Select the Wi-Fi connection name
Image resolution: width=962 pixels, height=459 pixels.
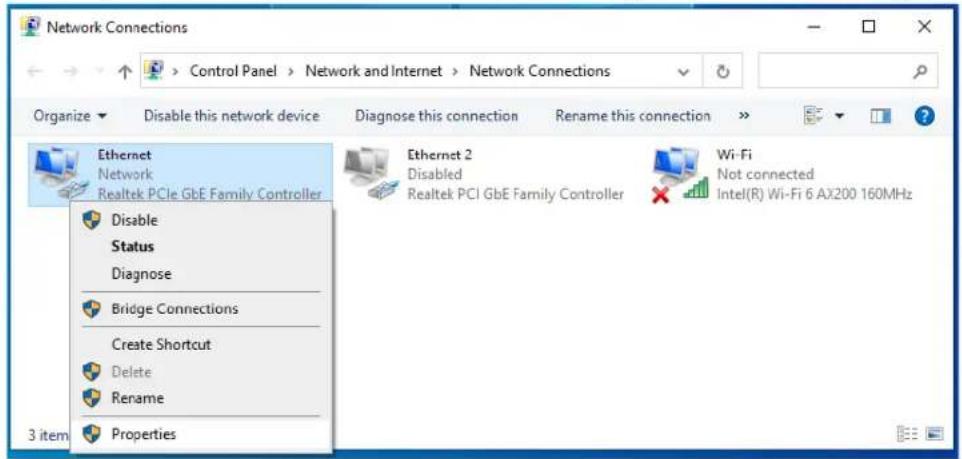click(734, 155)
